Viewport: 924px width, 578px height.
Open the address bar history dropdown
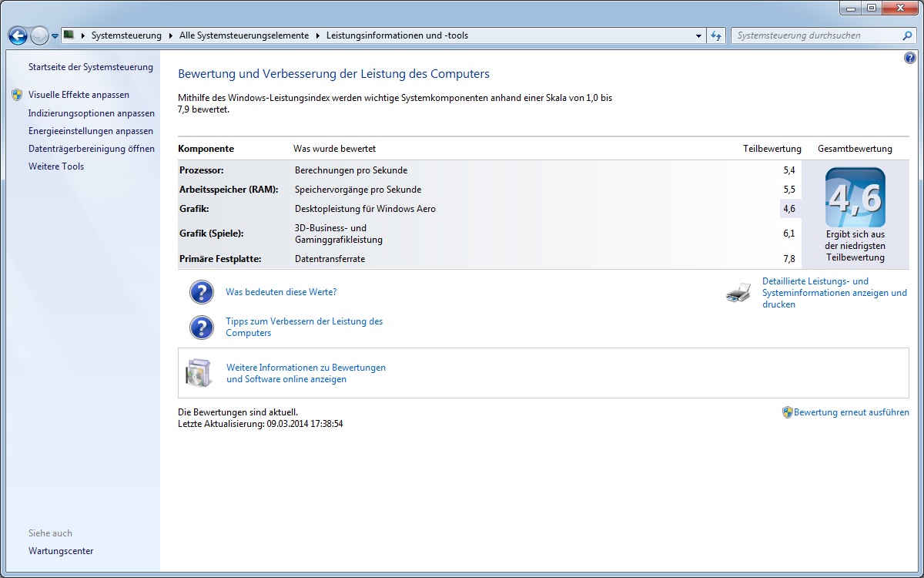(x=698, y=35)
